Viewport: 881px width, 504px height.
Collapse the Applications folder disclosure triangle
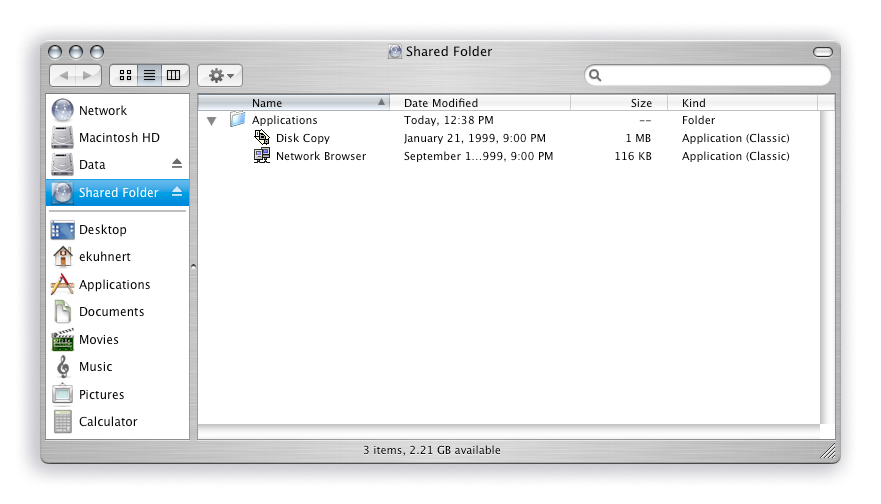211,120
